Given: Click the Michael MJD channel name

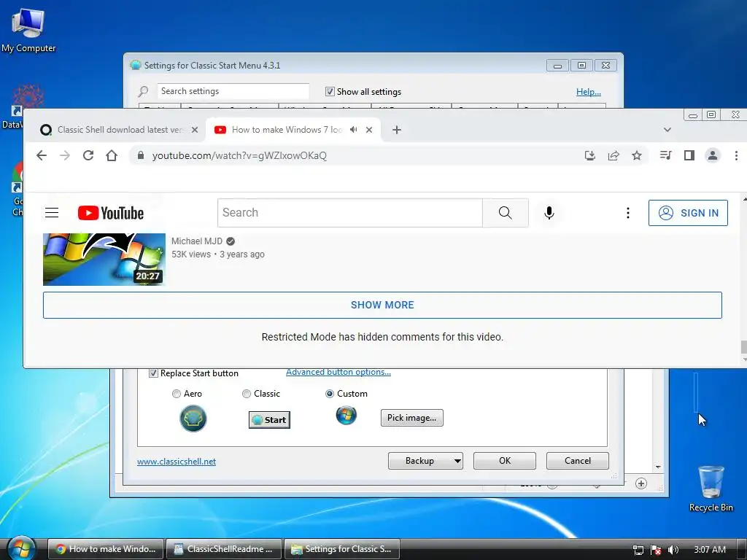Looking at the screenshot, I should 197,241.
